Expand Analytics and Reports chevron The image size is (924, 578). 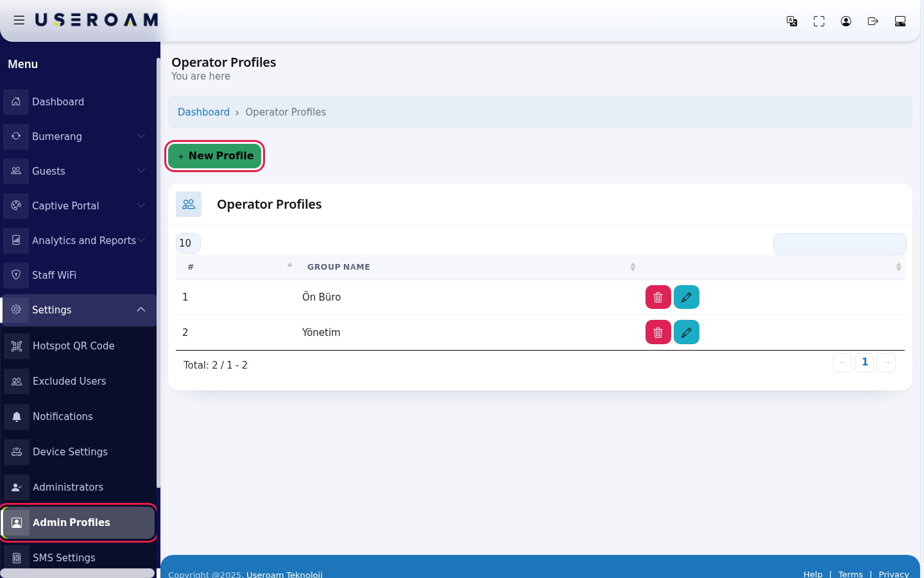[x=141, y=240]
